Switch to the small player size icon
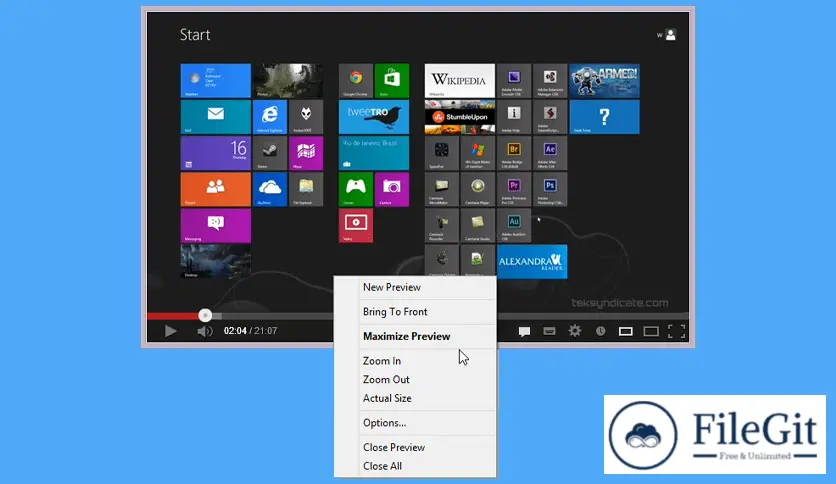 (x=626, y=332)
